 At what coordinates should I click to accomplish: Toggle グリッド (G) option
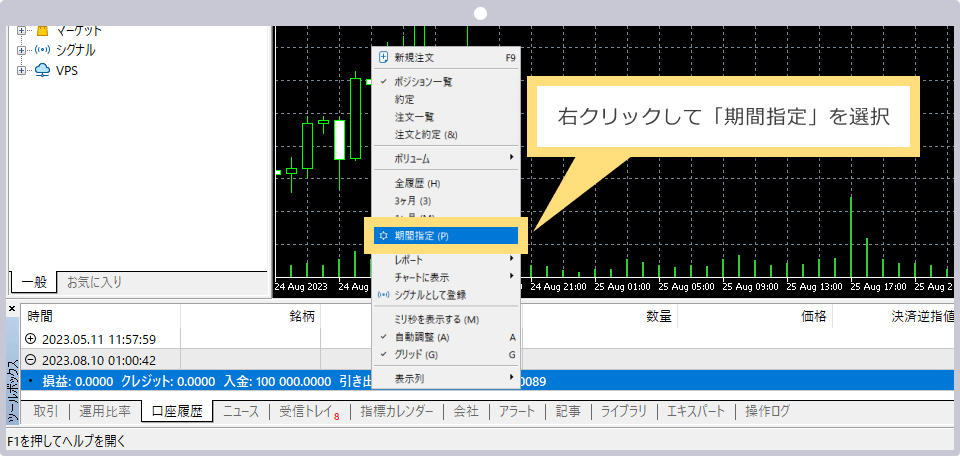(x=446, y=354)
